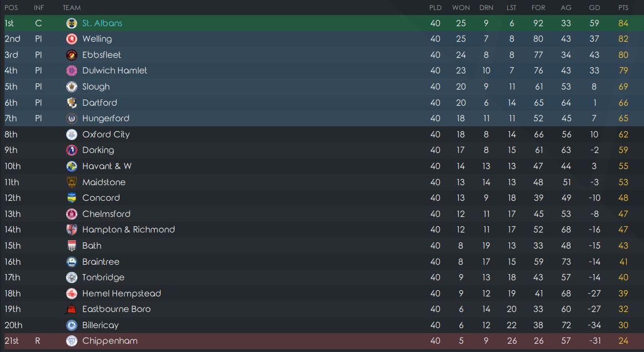Click the Eastbourne Boro red badge icon
Screen dimensions: 644x352
71,309
